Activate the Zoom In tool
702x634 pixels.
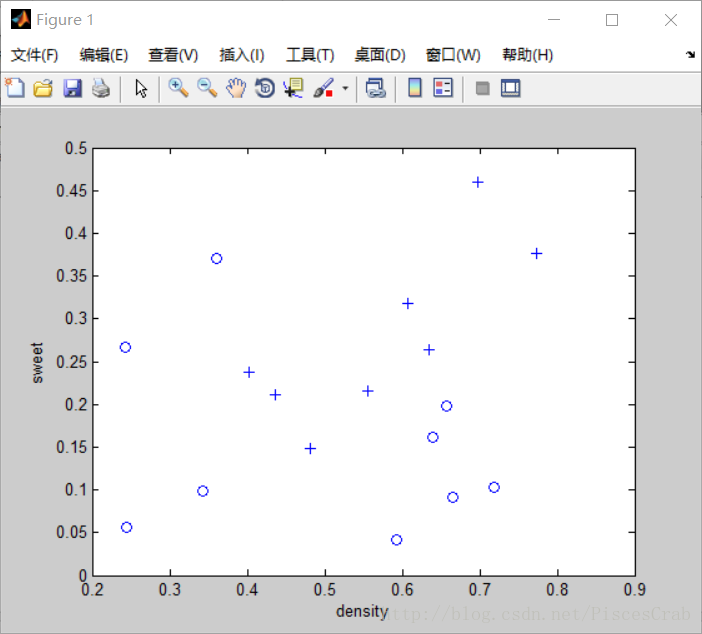[x=178, y=88]
